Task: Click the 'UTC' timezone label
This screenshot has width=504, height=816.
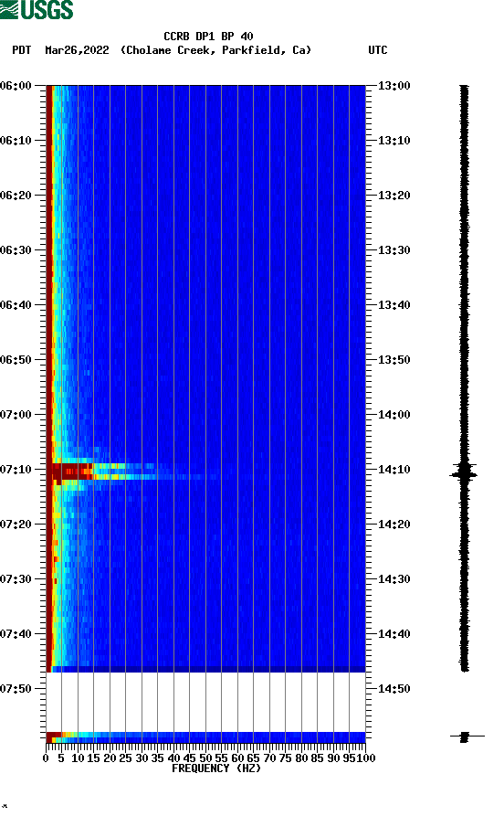Action: 378,50
